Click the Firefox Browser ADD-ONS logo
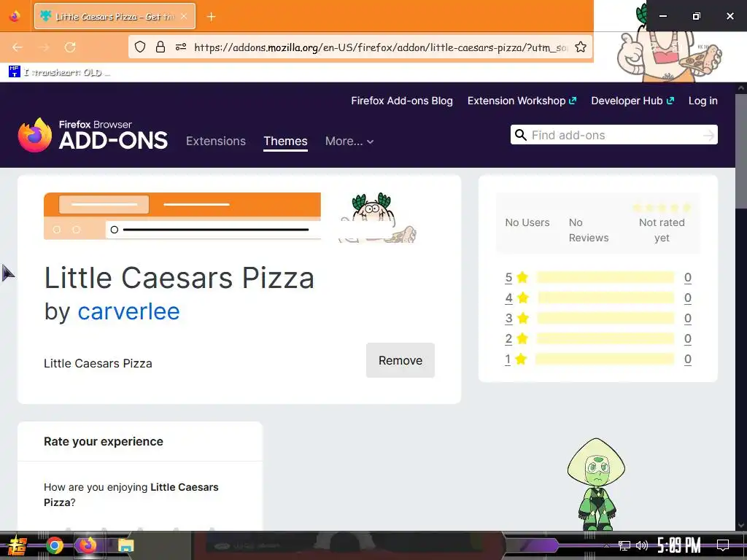Screen dimensions: 747x560 [93, 135]
